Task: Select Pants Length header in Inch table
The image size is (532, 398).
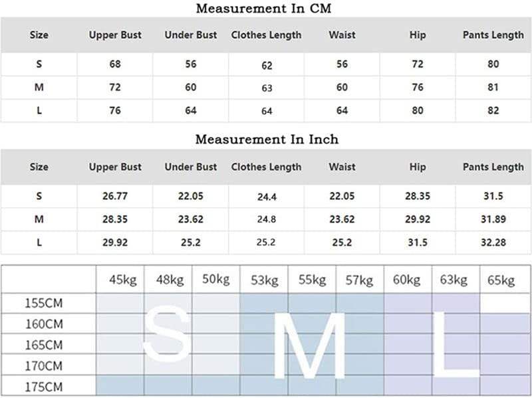Action: 493,167
